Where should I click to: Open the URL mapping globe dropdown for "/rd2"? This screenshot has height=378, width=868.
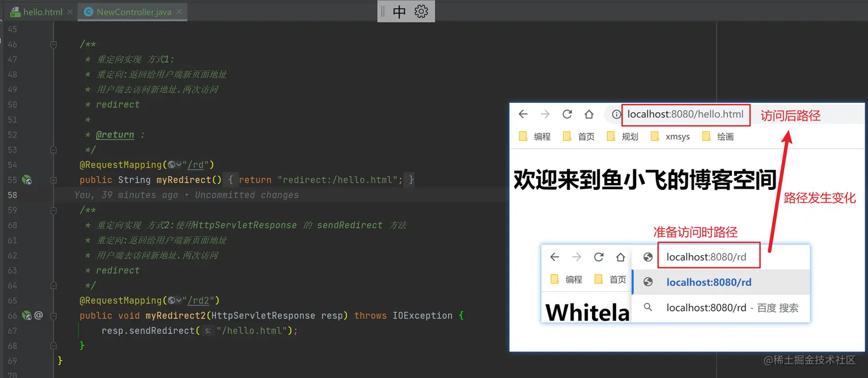tap(175, 301)
